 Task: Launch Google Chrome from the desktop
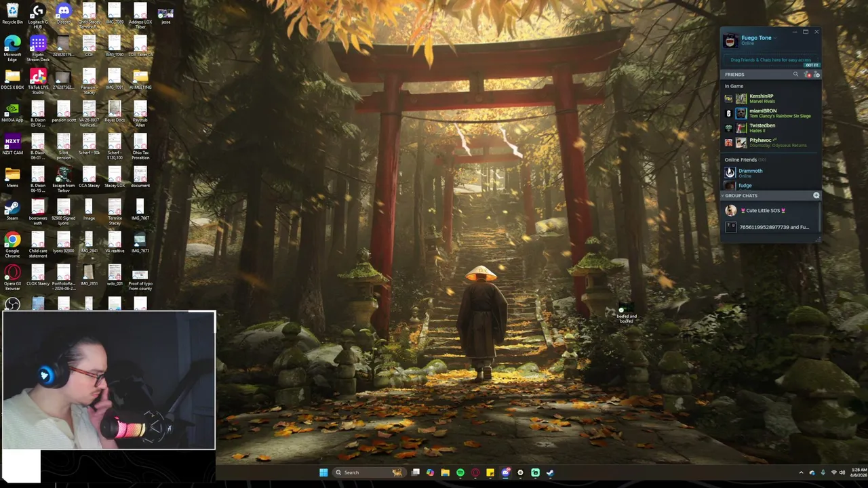coord(12,245)
